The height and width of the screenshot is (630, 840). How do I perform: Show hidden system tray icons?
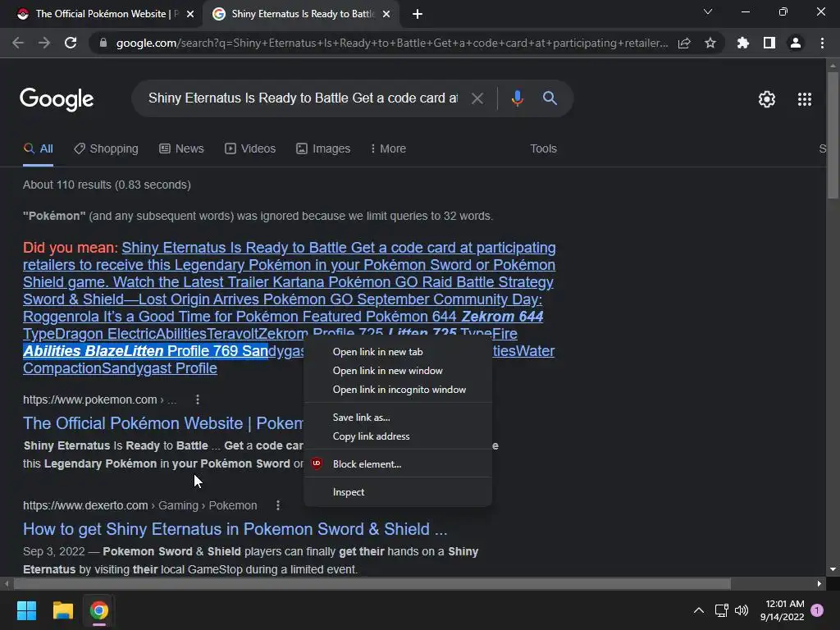pyautogui.click(x=699, y=610)
